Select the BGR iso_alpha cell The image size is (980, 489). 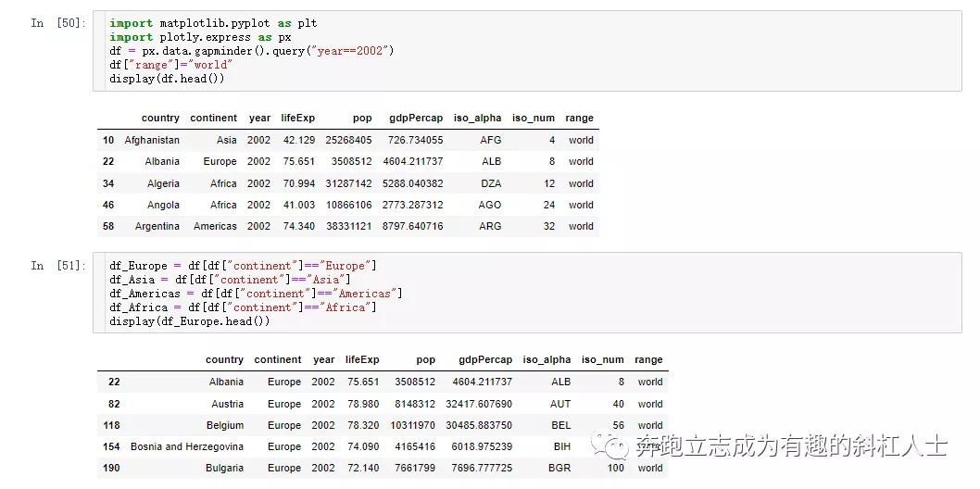click(559, 468)
